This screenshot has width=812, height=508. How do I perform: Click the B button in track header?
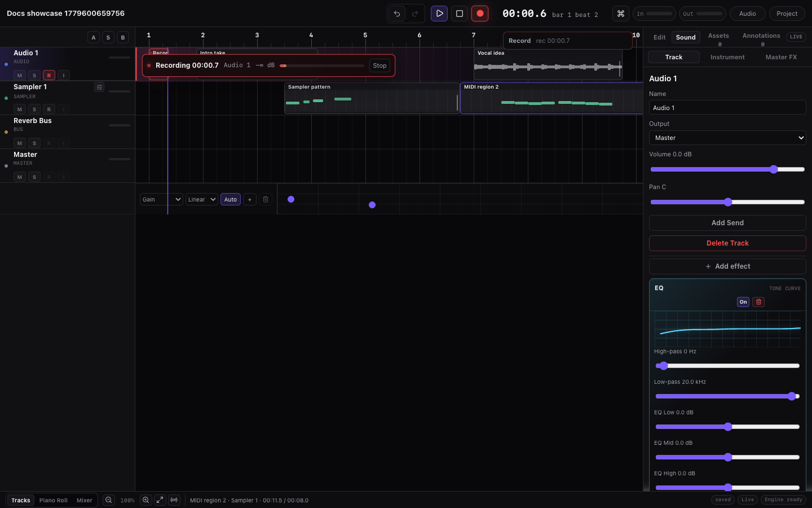(x=123, y=37)
